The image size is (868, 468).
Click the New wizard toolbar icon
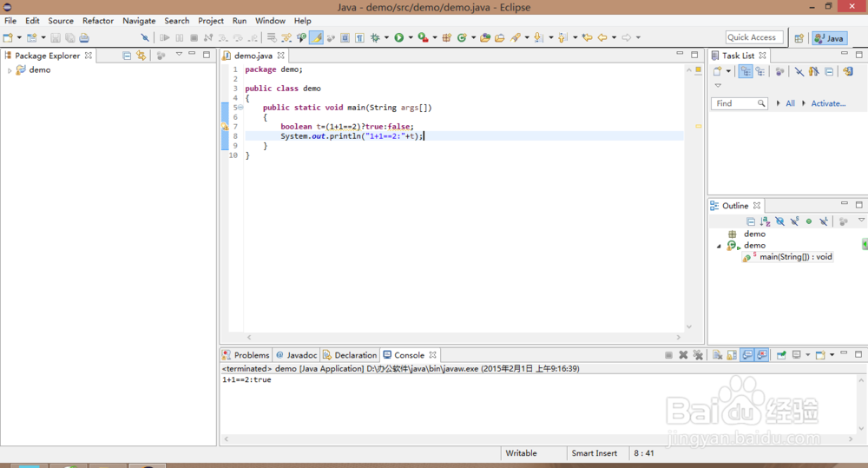pos(8,37)
